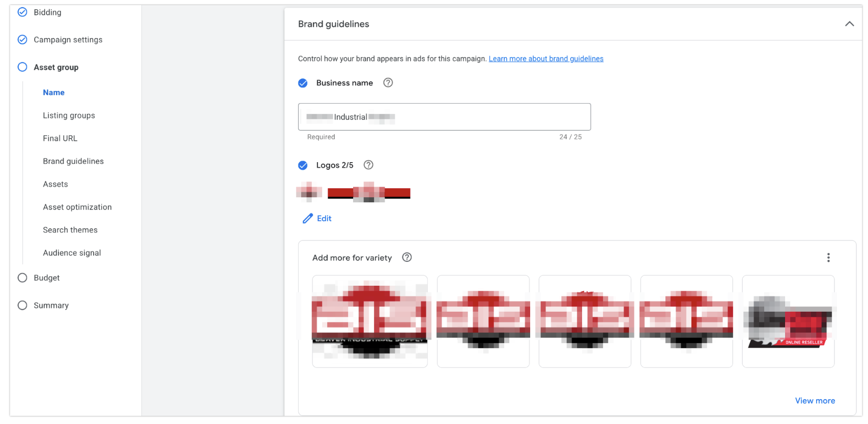This screenshot has width=868, height=424.
Task: Open the Bidding step
Action: [x=47, y=12]
